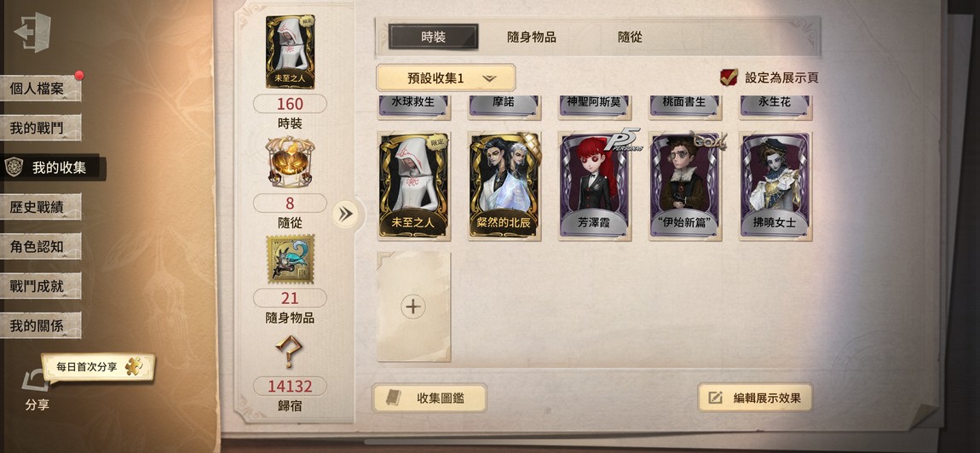Viewport: 980px width, 453px height.
Task: Switch to the 隨身物品 tab
Action: 531,37
